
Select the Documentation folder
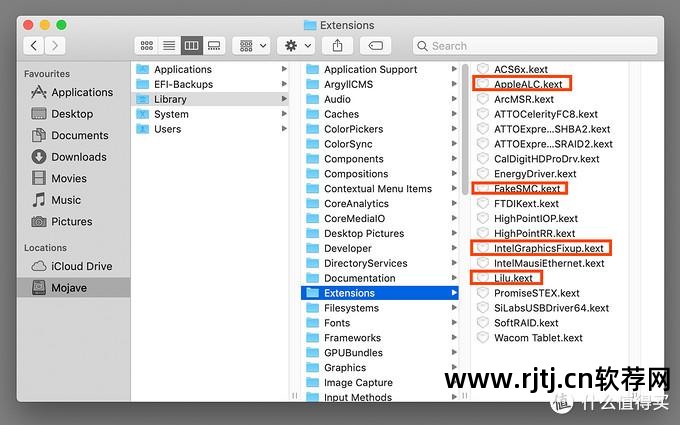pos(380,278)
